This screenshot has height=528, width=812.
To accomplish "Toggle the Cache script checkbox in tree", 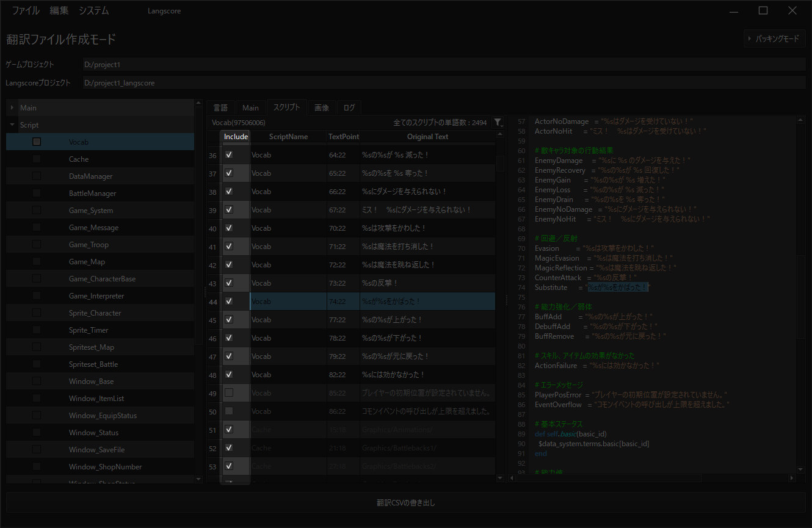I will click(37, 159).
